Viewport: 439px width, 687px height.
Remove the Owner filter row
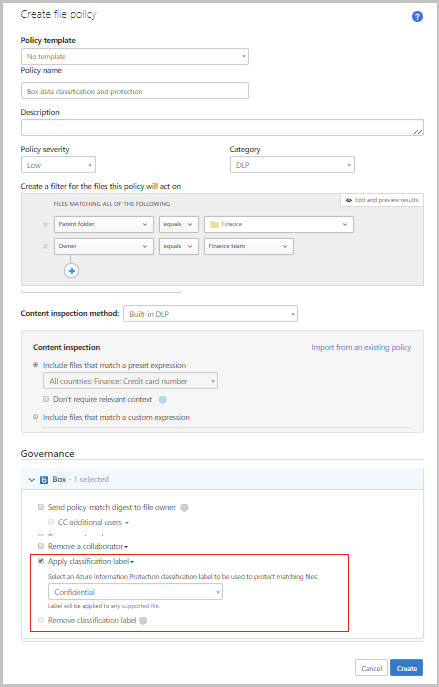click(x=45, y=247)
